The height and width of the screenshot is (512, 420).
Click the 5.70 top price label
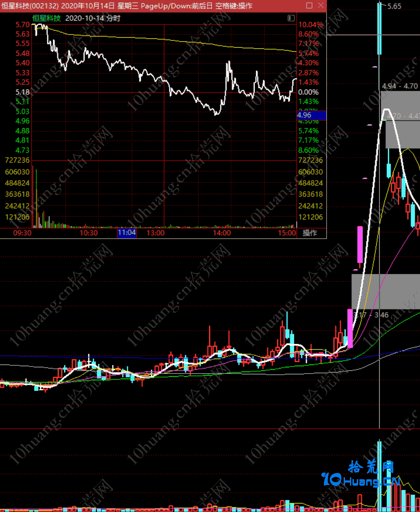23,25
